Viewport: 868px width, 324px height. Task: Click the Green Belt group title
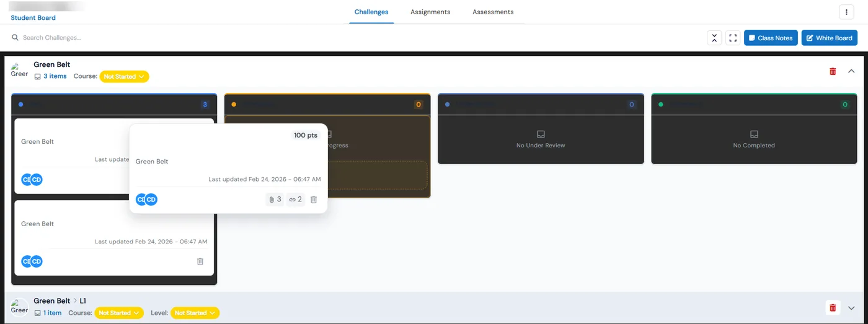tap(51, 64)
